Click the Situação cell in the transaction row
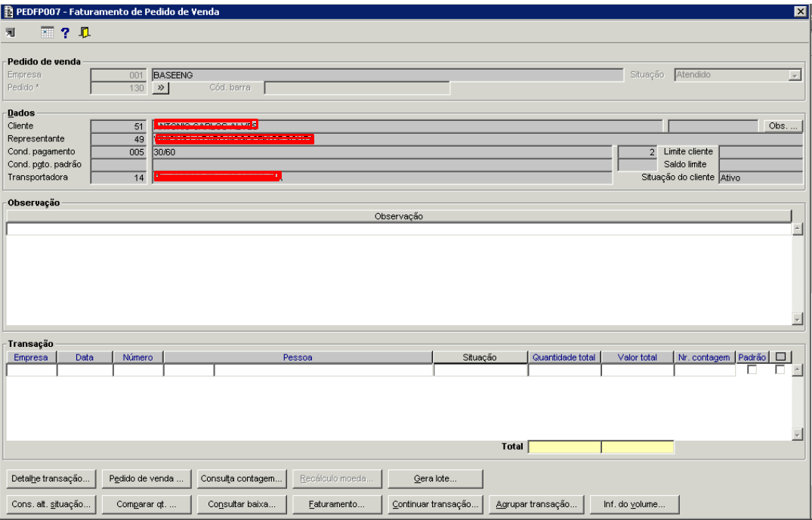The height and width of the screenshot is (520, 812). 480,370
